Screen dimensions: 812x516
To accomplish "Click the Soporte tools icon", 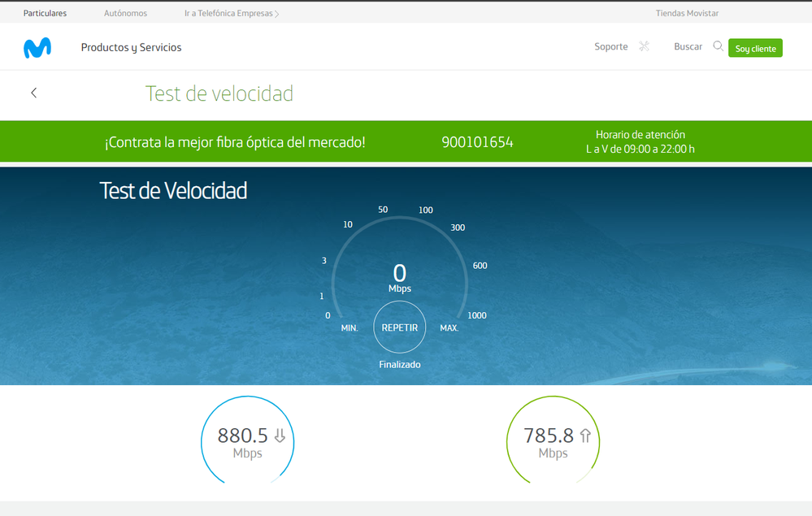I will pos(644,46).
